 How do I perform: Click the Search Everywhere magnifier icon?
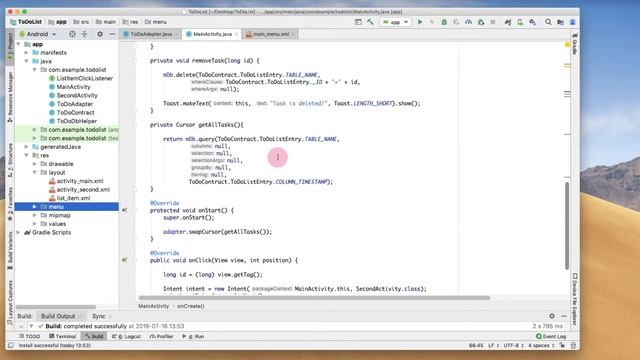point(548,22)
